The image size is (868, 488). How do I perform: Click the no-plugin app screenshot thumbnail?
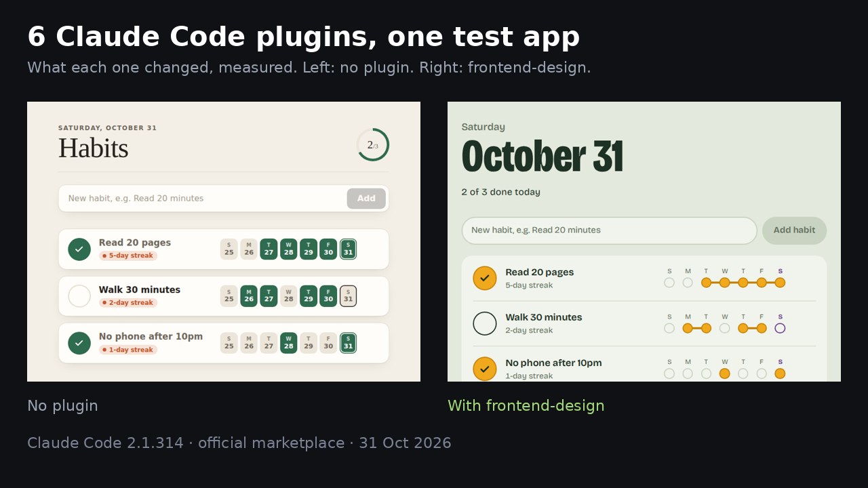point(224,241)
